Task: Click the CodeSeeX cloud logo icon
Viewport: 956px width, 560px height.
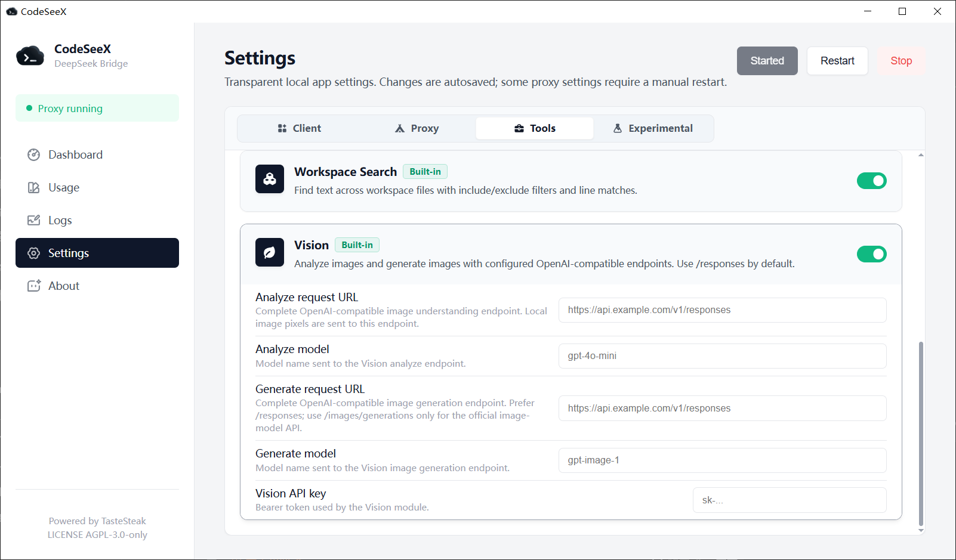Action: (30, 56)
